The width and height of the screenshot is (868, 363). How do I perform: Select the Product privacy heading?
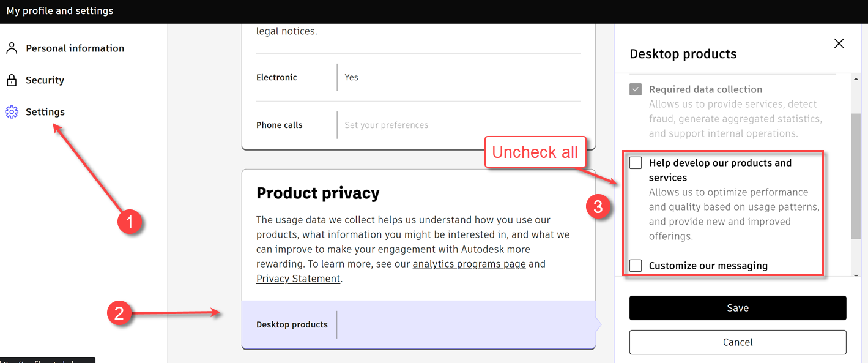click(318, 192)
